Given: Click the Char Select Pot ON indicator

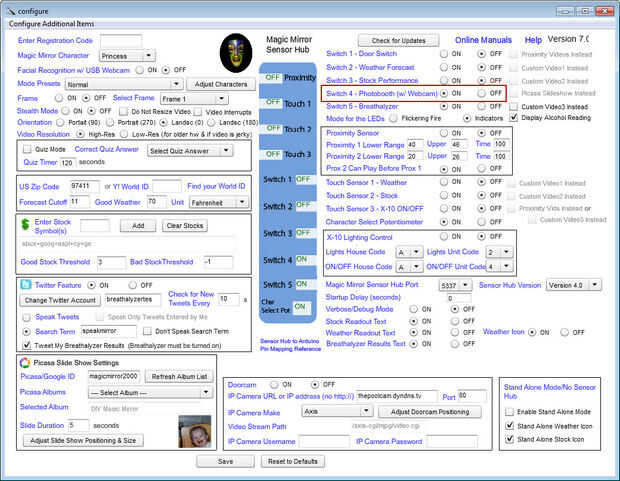Looking at the screenshot, I should tap(300, 306).
